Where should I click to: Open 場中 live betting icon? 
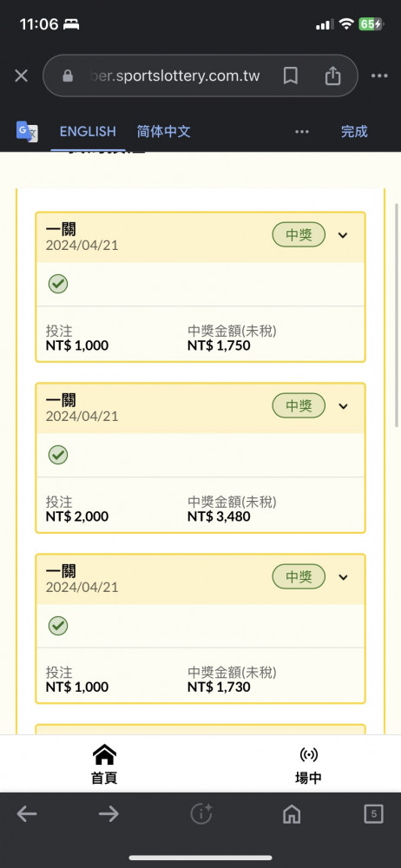308,764
